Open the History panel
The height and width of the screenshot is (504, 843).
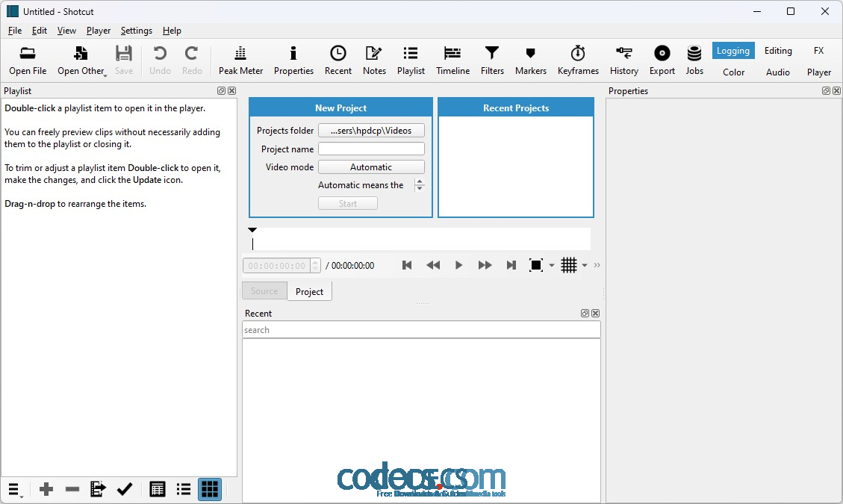pos(623,60)
